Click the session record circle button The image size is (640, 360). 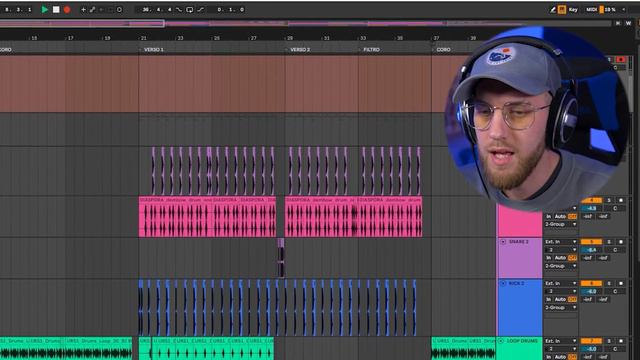coord(119,9)
